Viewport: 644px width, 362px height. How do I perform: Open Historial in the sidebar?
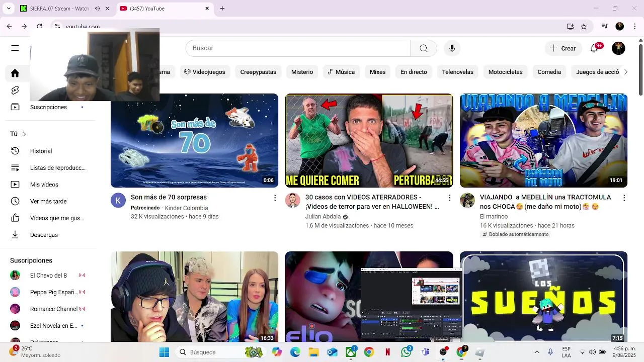(x=41, y=151)
